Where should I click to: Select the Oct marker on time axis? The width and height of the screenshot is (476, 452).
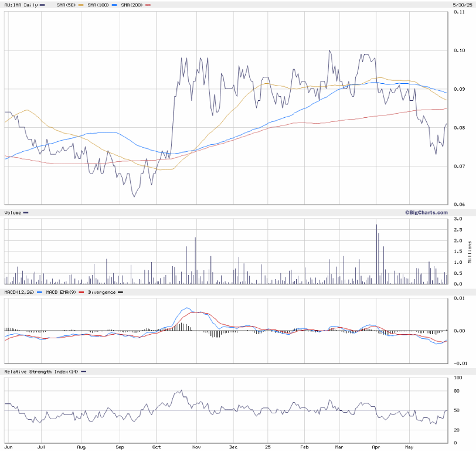tap(157, 446)
